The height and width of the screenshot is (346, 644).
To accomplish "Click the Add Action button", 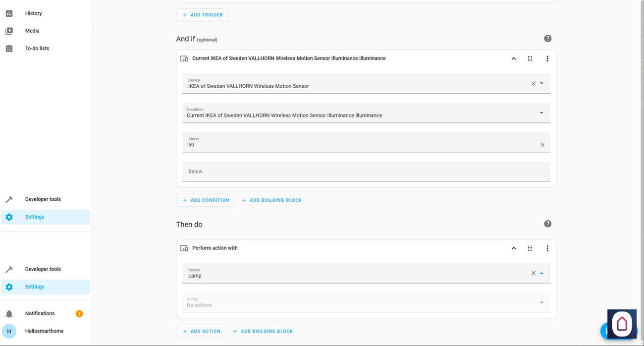I will coord(201,331).
